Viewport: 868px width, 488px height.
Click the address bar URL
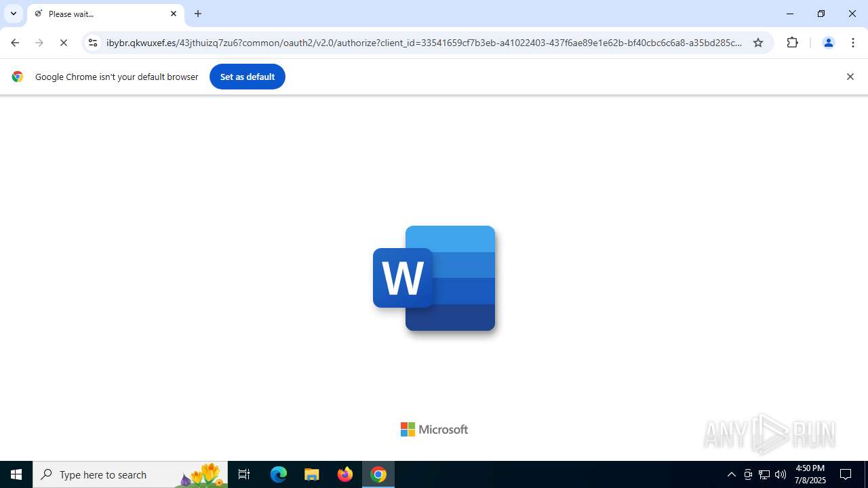424,43
